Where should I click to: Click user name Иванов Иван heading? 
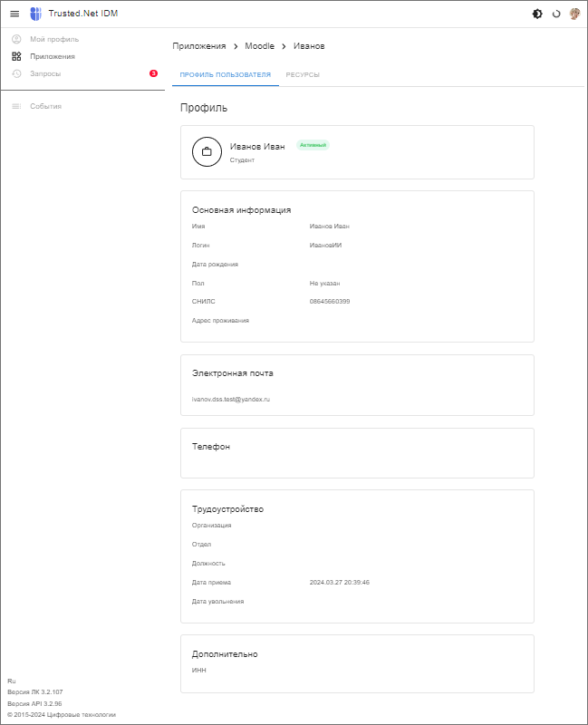pos(257,147)
